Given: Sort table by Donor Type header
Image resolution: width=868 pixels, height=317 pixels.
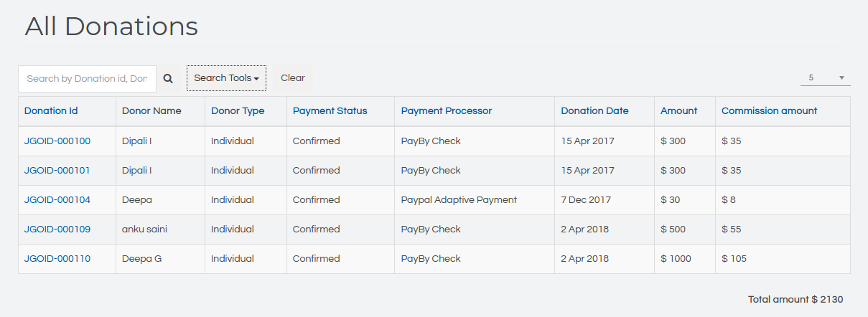Looking at the screenshot, I should pos(238,111).
